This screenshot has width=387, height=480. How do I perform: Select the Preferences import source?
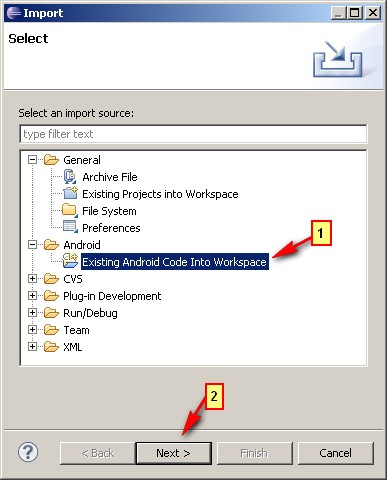(x=111, y=228)
